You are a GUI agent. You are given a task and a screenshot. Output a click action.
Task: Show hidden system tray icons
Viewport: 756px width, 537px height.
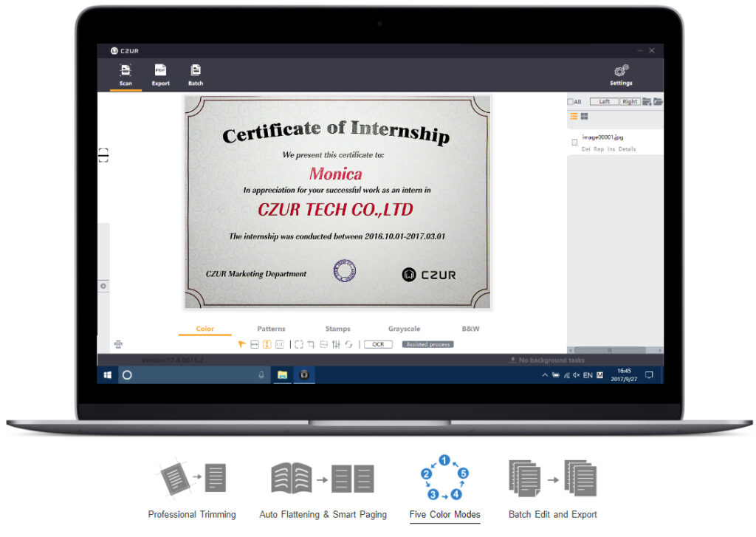[x=545, y=375]
